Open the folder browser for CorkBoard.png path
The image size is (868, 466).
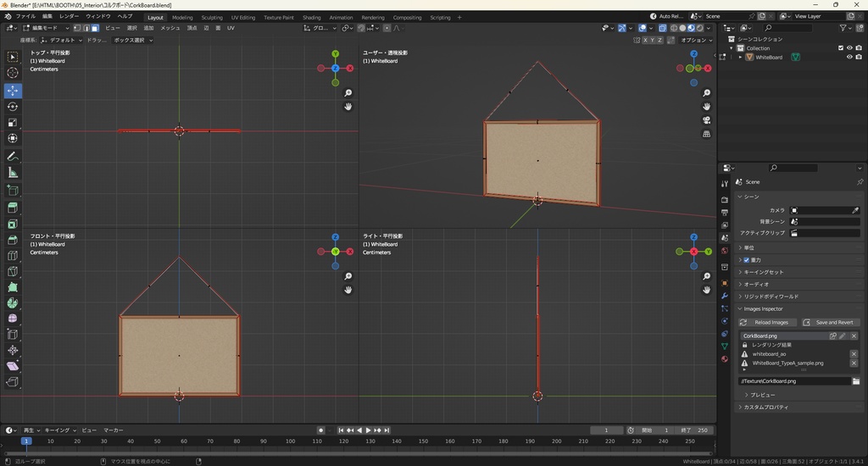tap(855, 381)
